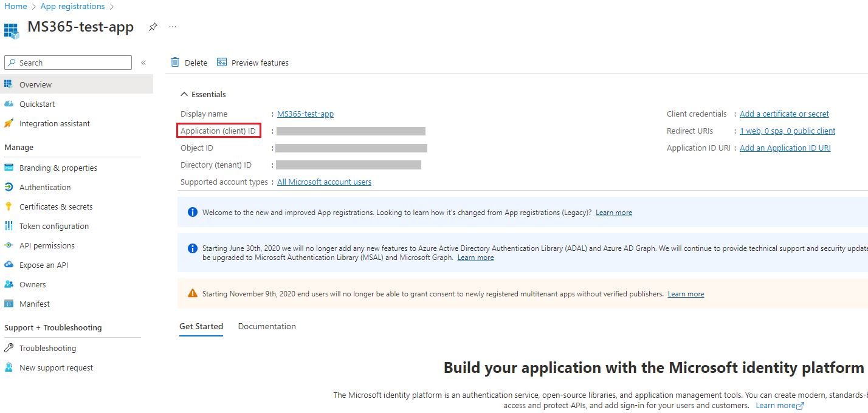Switch to the Documentation tab

[x=267, y=326]
